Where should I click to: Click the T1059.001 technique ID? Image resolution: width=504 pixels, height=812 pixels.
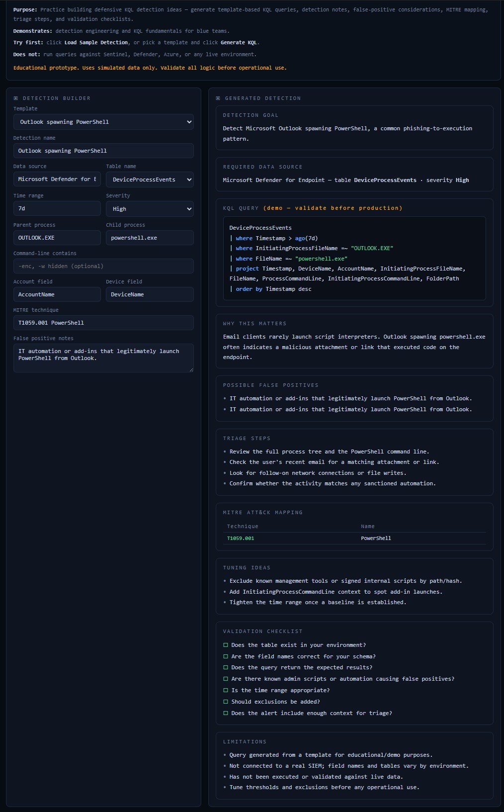tap(241, 538)
